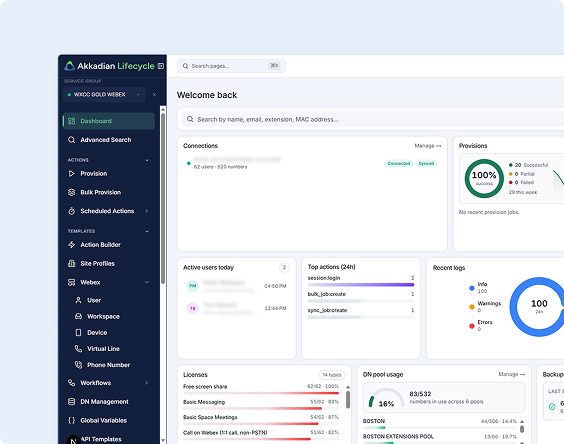
Task: Click the Dashboard grid icon
Action: tap(72, 121)
